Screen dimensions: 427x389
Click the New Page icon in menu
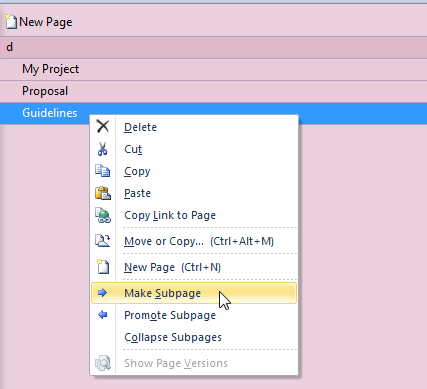pyautogui.click(x=103, y=267)
